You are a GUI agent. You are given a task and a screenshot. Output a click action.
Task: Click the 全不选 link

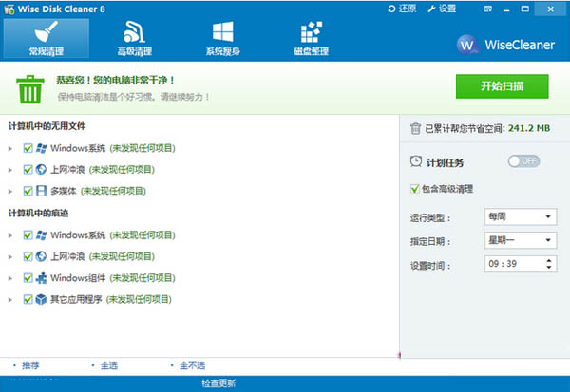[x=192, y=365]
